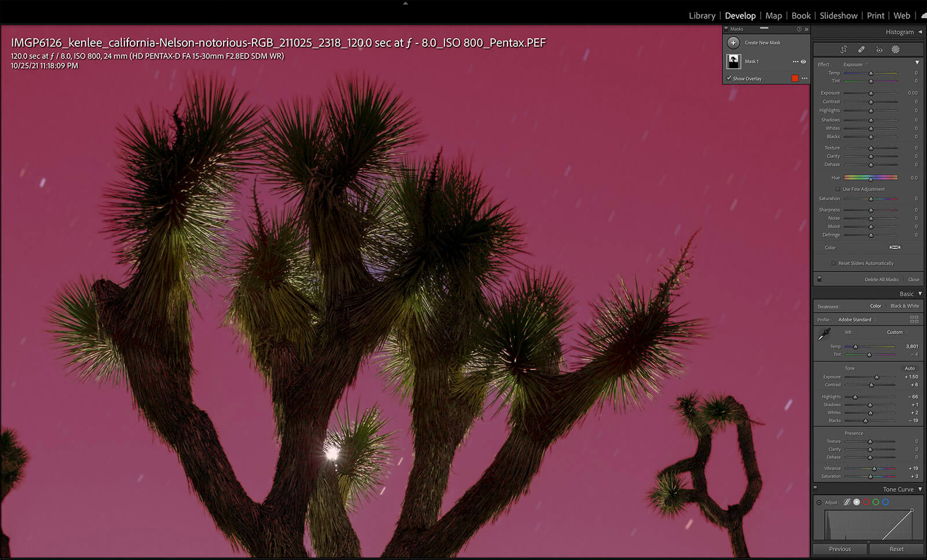Select the blue channel in Tone Curve
This screenshot has height=560, width=927.
pos(885,502)
